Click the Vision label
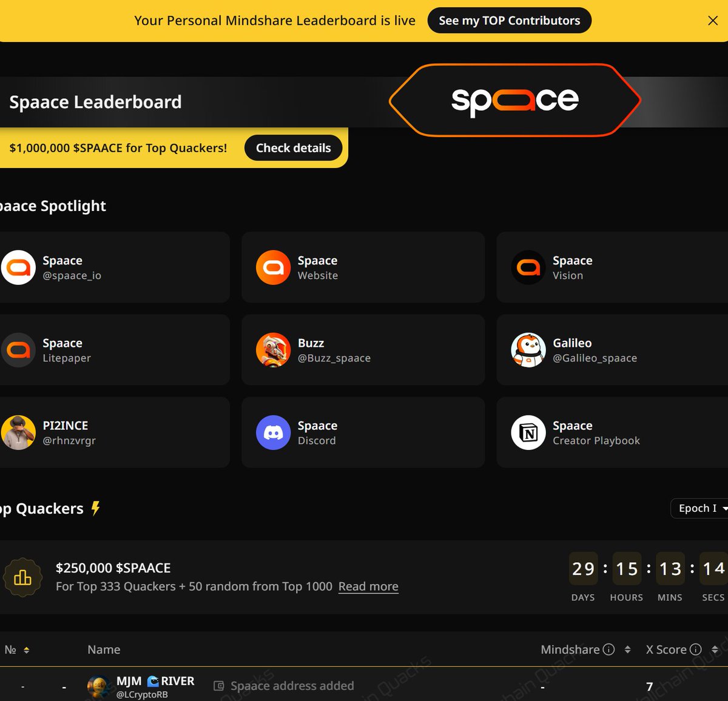This screenshot has width=728, height=701. 568,275
